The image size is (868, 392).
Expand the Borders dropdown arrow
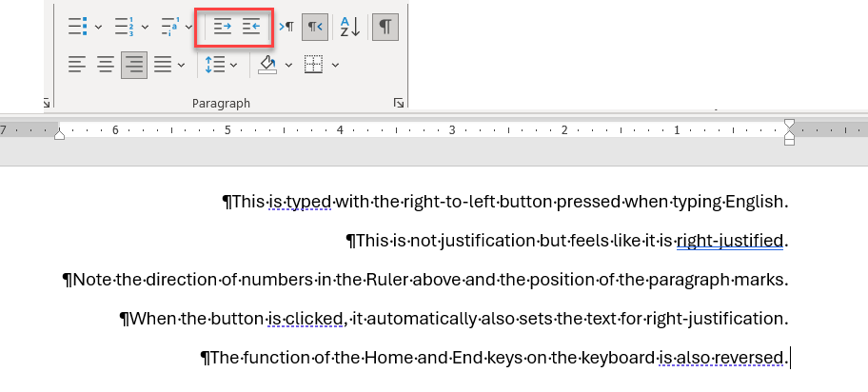pos(335,66)
